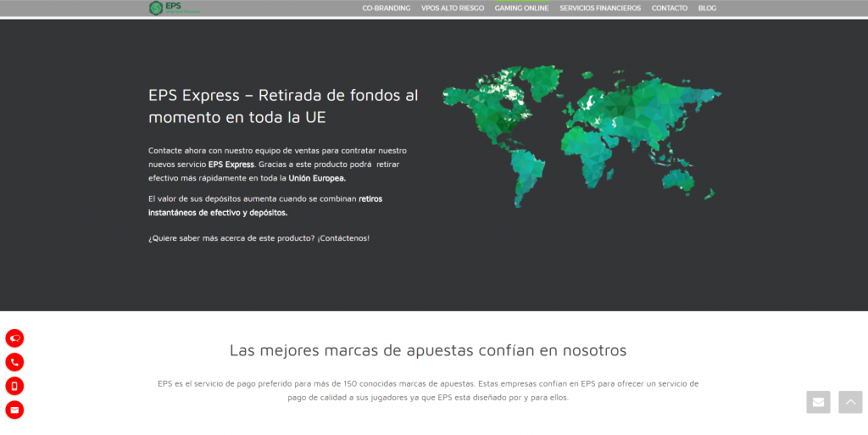
Task: Open SERVICIOS FINANCIEROS navigation item
Action: pyautogui.click(x=600, y=8)
